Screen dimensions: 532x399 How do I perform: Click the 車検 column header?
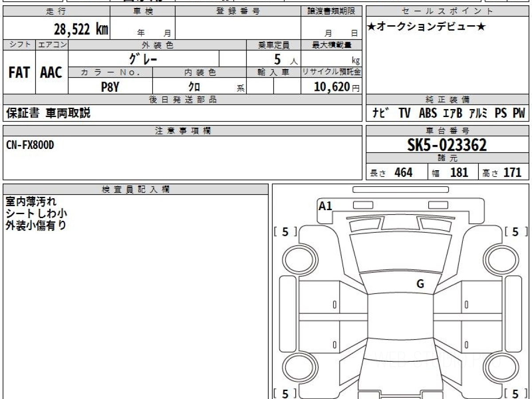pyautogui.click(x=143, y=12)
